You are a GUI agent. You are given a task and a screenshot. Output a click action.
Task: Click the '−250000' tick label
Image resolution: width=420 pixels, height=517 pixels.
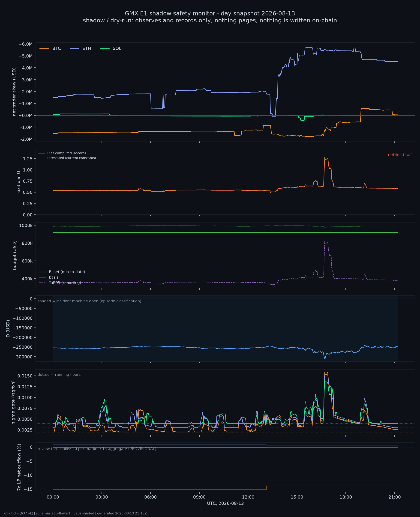[23, 347]
